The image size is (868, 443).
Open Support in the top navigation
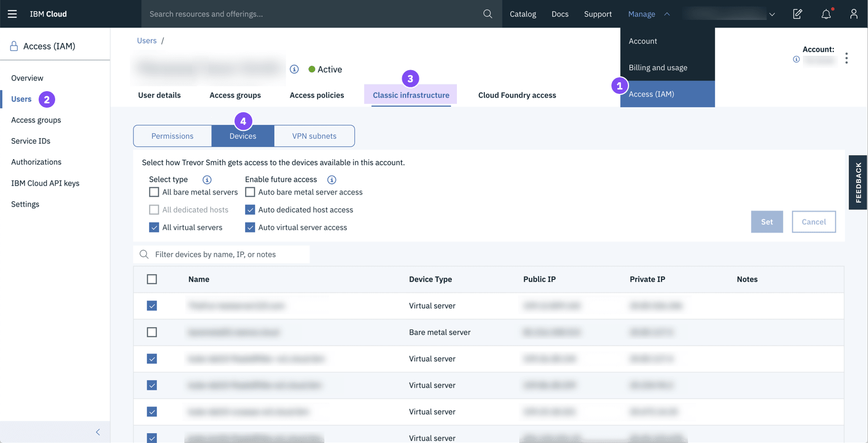click(598, 14)
